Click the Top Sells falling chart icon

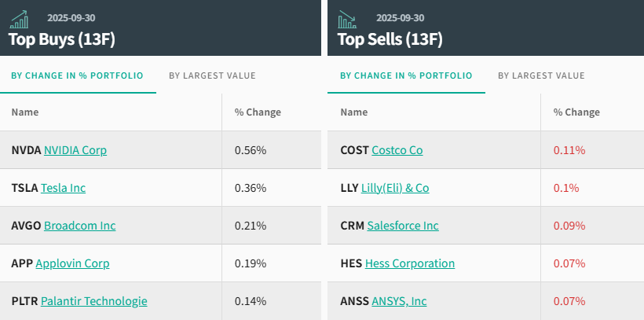click(348, 19)
